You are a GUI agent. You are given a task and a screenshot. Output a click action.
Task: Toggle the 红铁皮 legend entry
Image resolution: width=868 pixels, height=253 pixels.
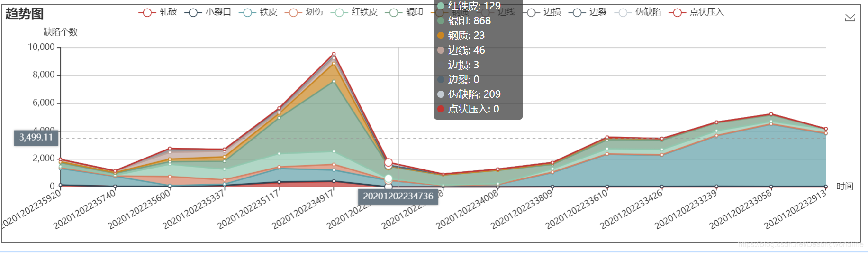coord(354,12)
